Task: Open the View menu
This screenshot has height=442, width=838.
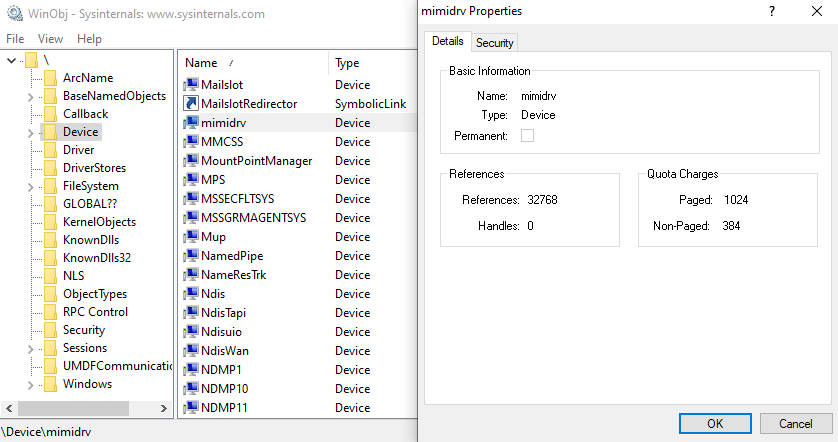Action: 50,39
